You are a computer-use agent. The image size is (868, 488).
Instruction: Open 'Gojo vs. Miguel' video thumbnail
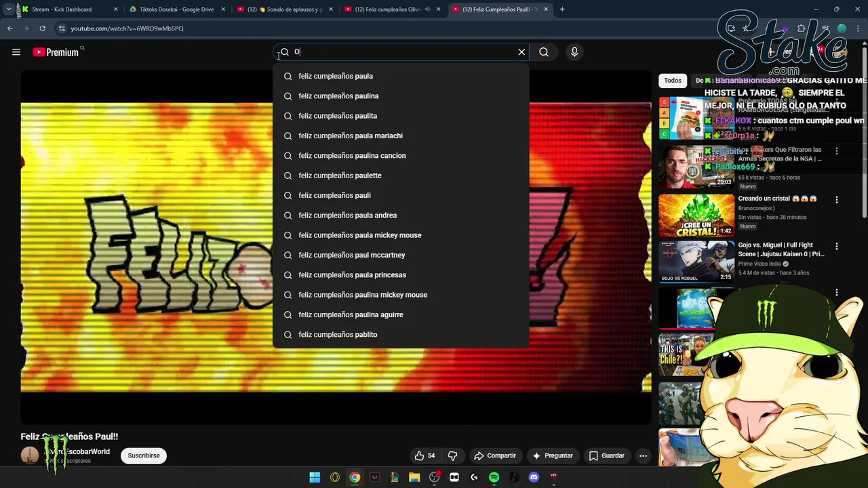coord(696,262)
